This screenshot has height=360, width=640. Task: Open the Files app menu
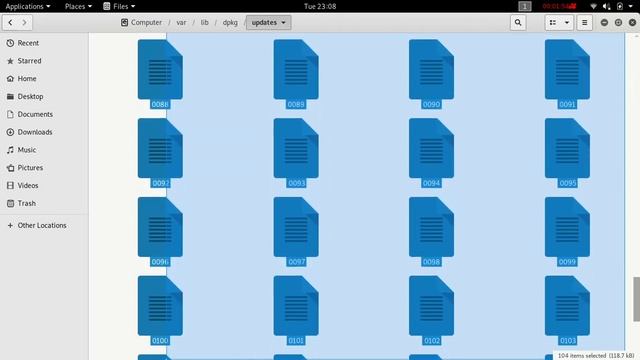pyautogui.click(x=119, y=6)
